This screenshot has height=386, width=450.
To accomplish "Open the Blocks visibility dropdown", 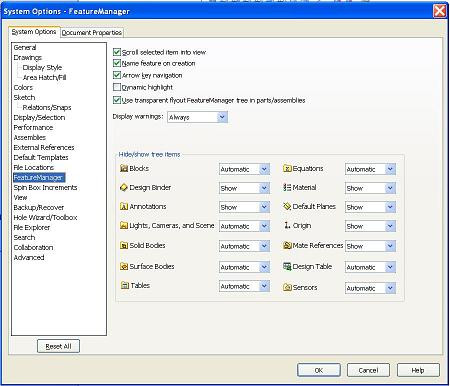I will coord(244,169).
